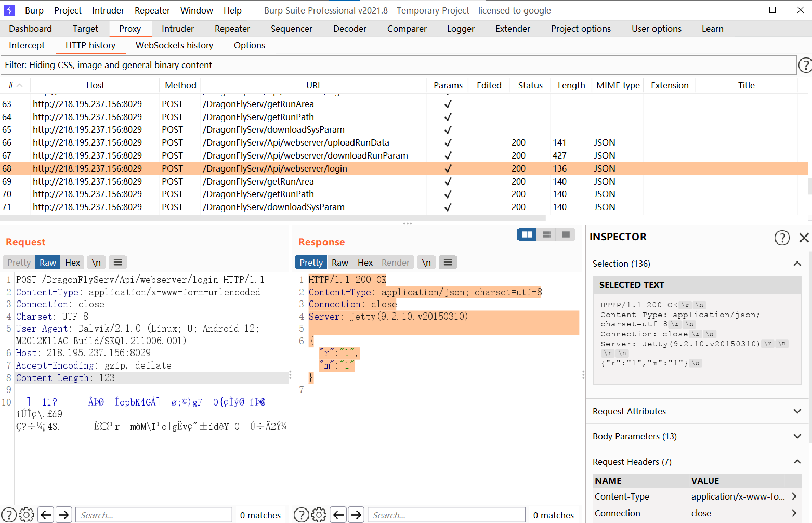The height and width of the screenshot is (523, 812).
Task: Open the Project menu
Action: 68,10
